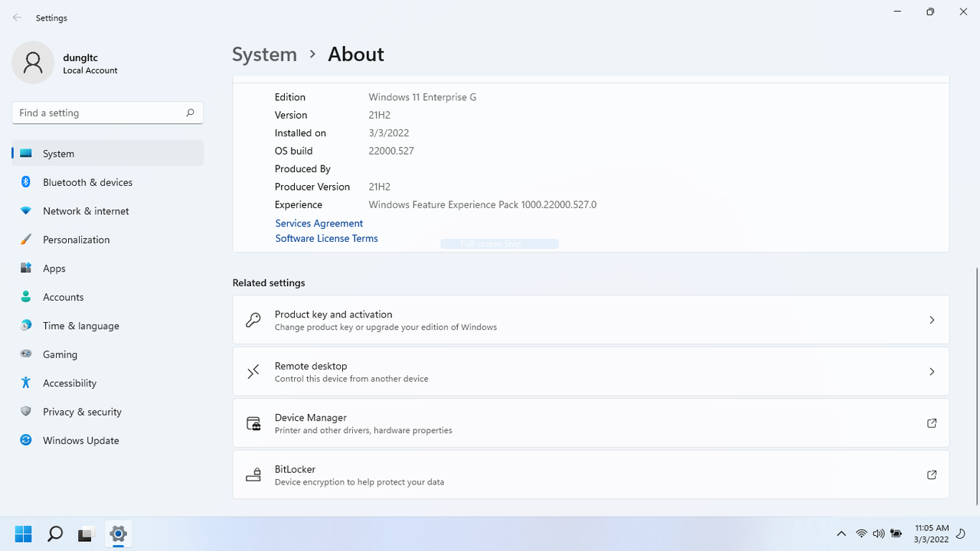The width and height of the screenshot is (980, 551).
Task: Open Device Manager card
Action: point(591,423)
